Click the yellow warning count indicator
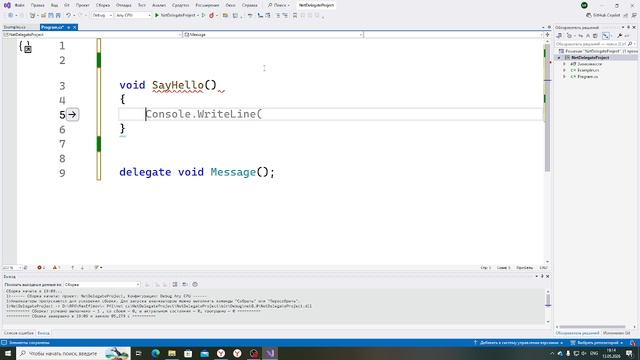 click(56, 268)
